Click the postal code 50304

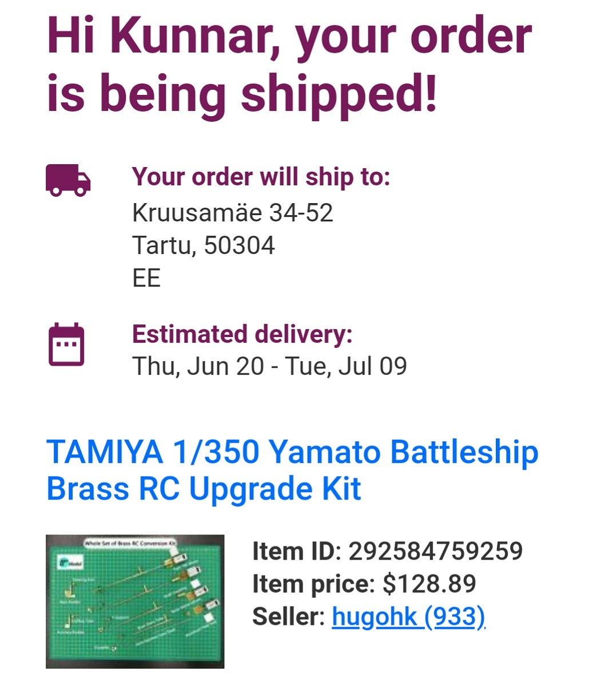coord(239,245)
